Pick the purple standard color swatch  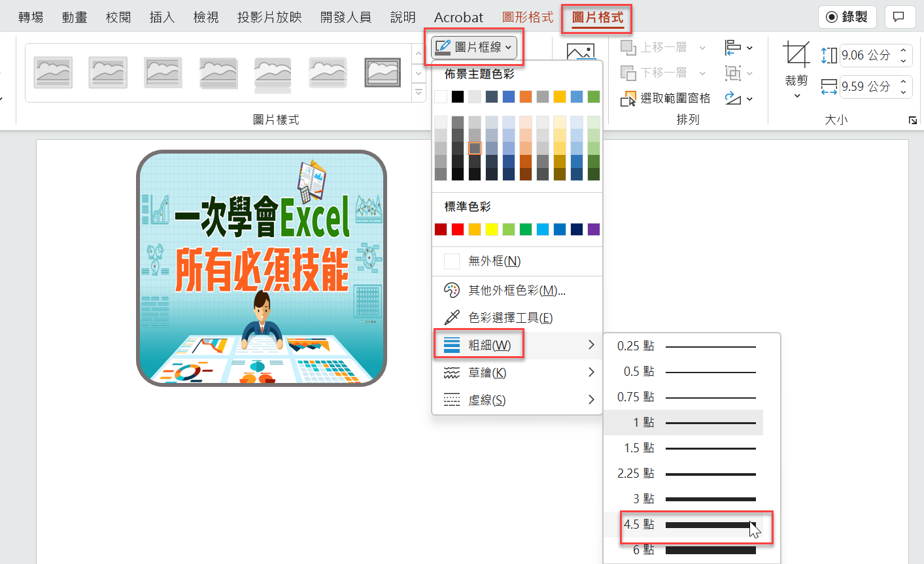click(594, 229)
